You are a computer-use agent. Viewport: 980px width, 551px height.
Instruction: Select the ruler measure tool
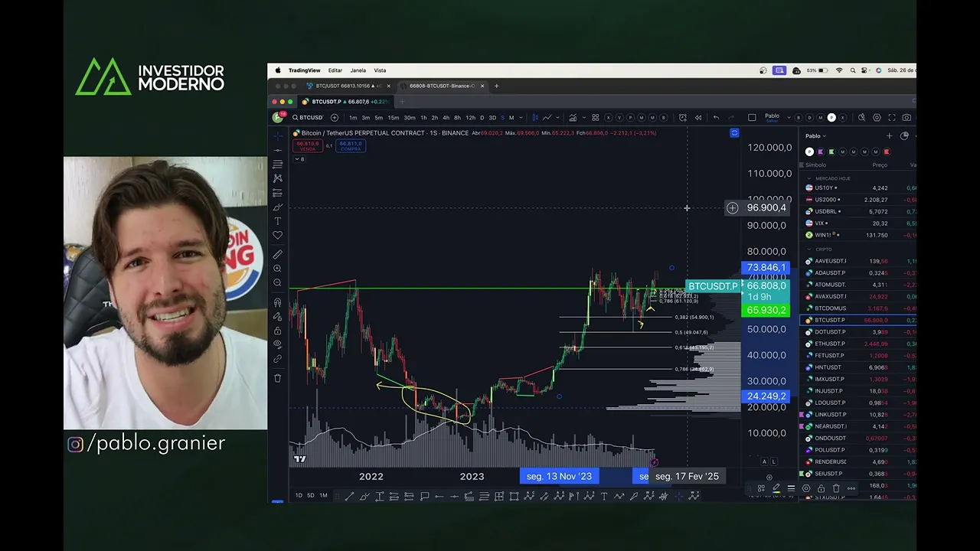click(277, 254)
